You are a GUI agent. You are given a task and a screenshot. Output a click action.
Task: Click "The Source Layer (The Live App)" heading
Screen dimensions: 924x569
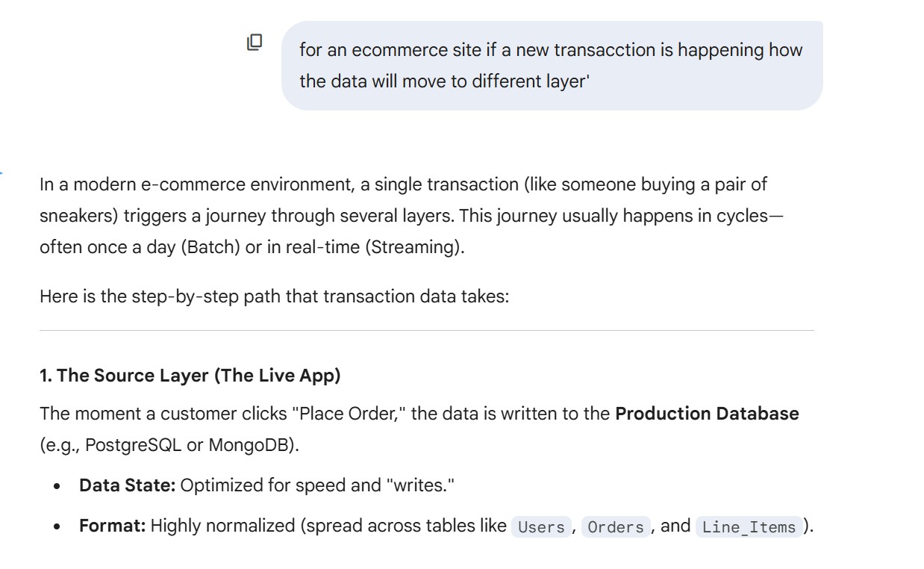tap(190, 376)
